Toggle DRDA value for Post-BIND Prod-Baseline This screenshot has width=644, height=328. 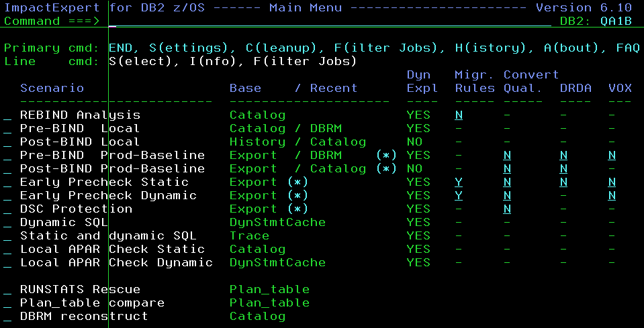click(x=563, y=169)
